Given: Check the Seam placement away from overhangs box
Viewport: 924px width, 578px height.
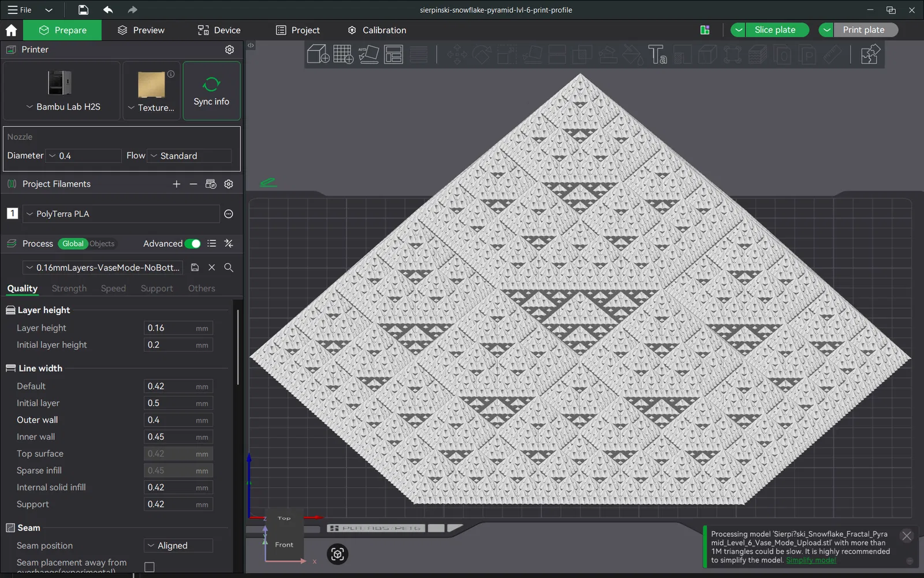Looking at the screenshot, I should coord(150,567).
